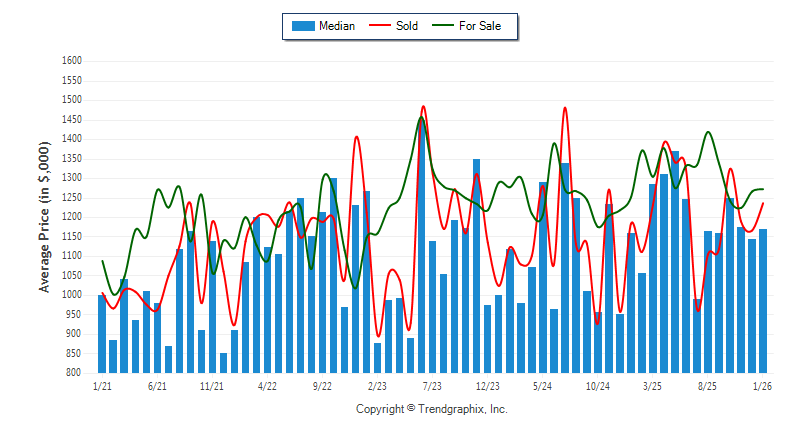
Task: Click the 10/24 x-axis label
Action: tap(598, 385)
